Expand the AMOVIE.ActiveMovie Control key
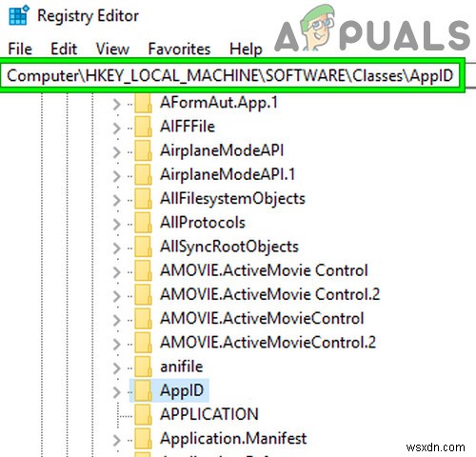The width and height of the screenshot is (476, 457). 117,272
